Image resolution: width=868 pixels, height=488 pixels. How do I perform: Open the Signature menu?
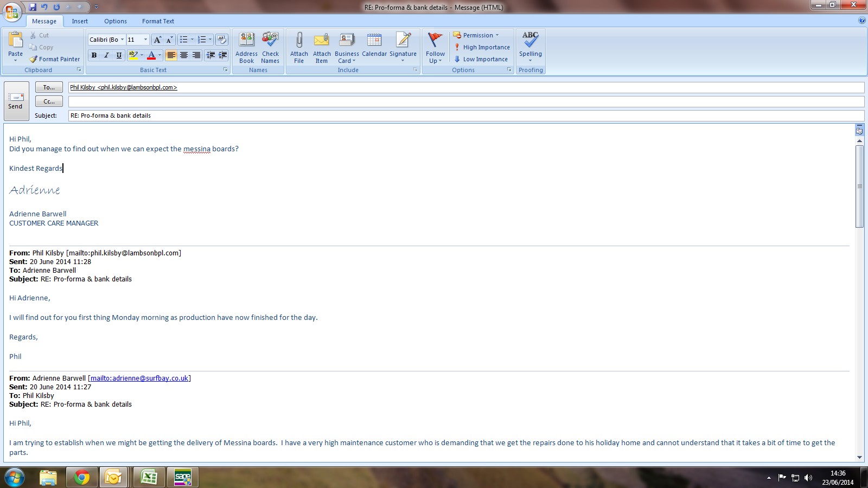403,48
